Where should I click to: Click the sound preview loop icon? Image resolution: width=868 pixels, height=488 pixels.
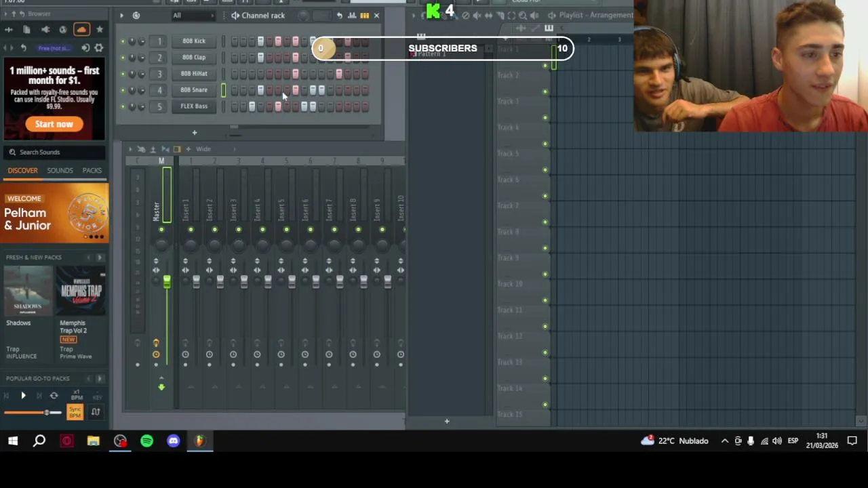[x=54, y=396]
